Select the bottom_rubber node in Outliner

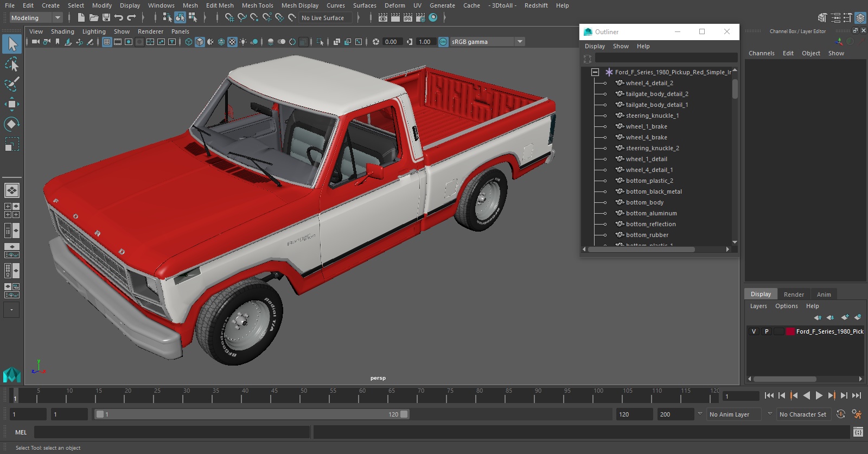(x=647, y=235)
